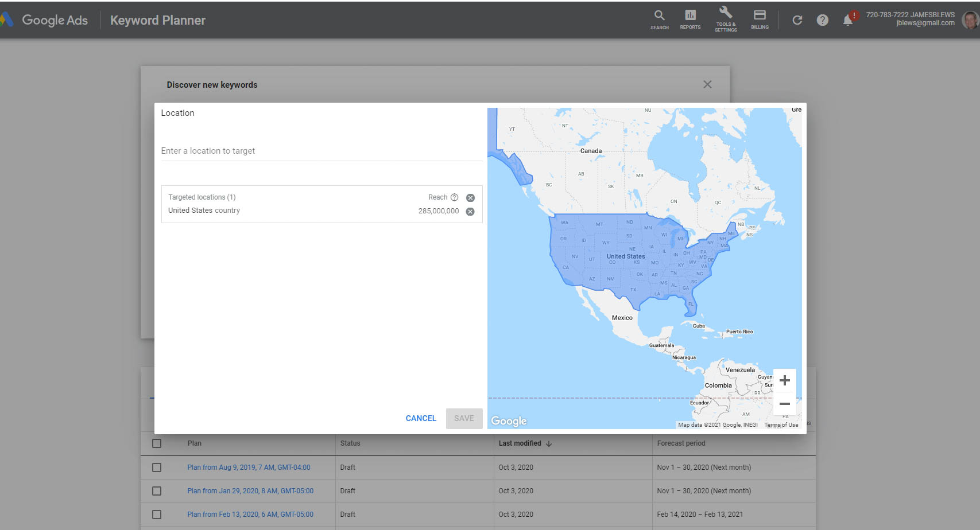Click the Plan column header
The height and width of the screenshot is (530, 980).
(195, 443)
